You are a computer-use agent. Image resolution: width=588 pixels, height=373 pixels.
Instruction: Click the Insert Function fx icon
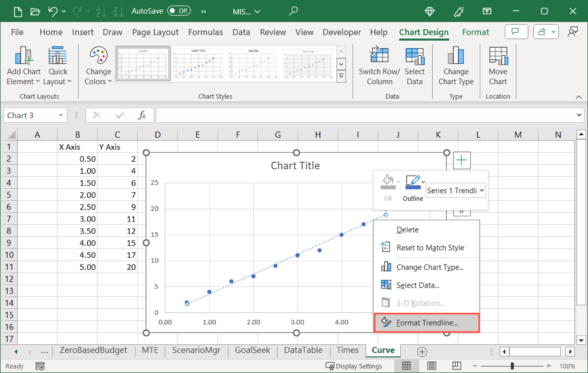142,115
